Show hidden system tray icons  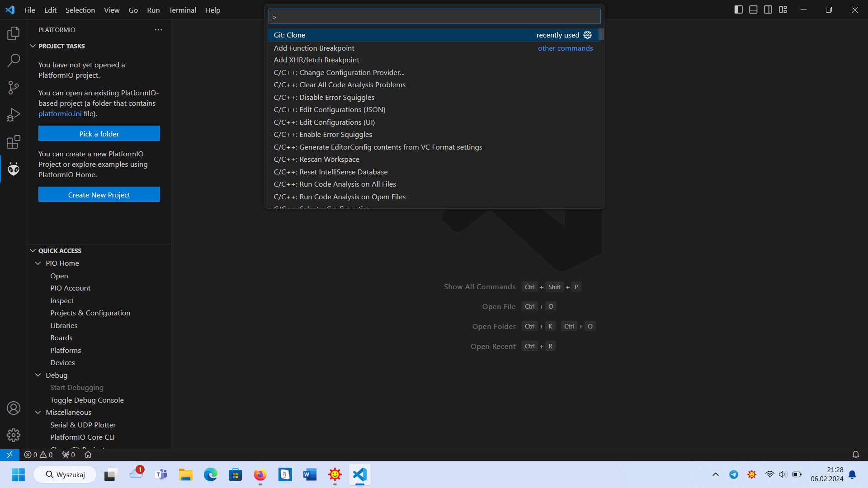point(715,474)
